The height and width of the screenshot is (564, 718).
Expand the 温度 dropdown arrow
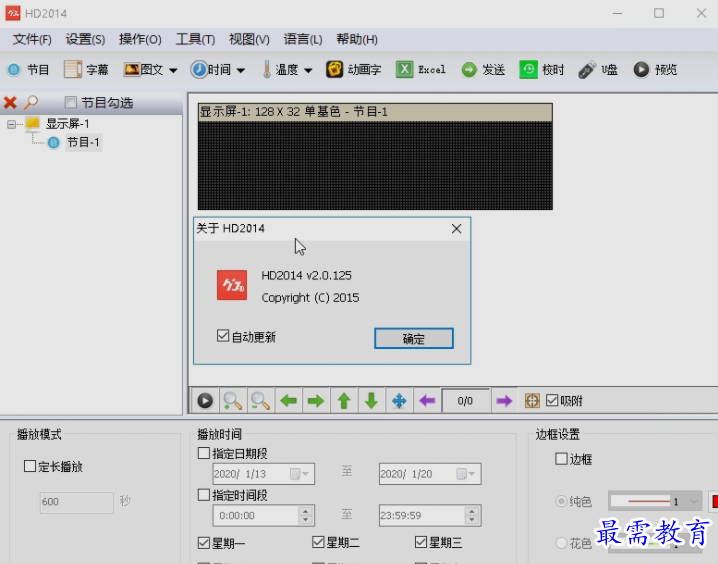pos(308,70)
